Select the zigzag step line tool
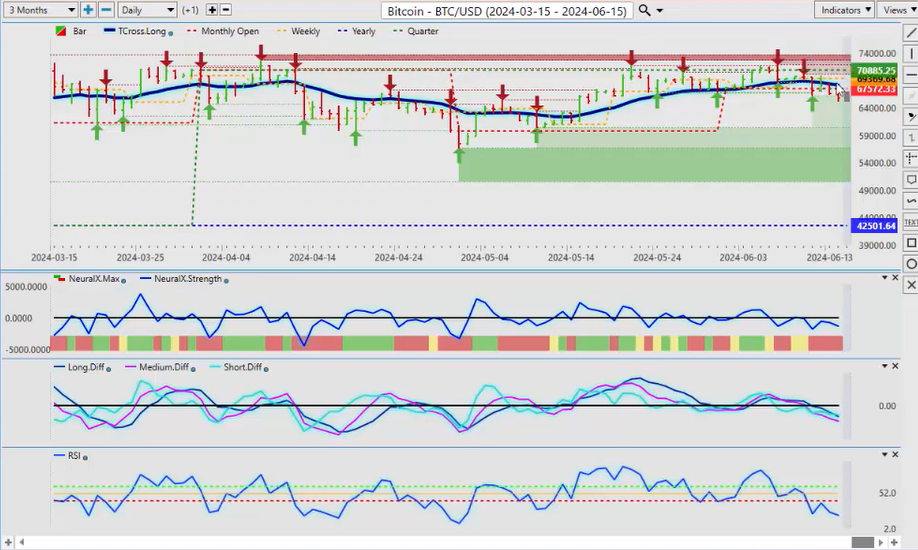 tap(910, 138)
